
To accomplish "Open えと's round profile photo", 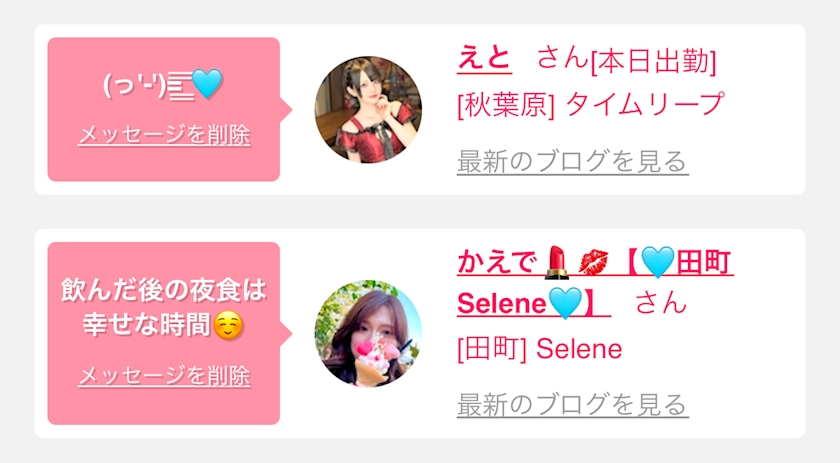I will click(368, 109).
